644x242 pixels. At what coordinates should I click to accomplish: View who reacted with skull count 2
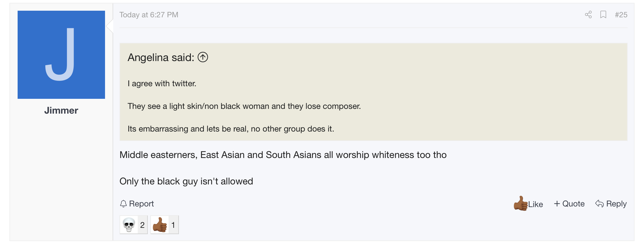click(142, 225)
